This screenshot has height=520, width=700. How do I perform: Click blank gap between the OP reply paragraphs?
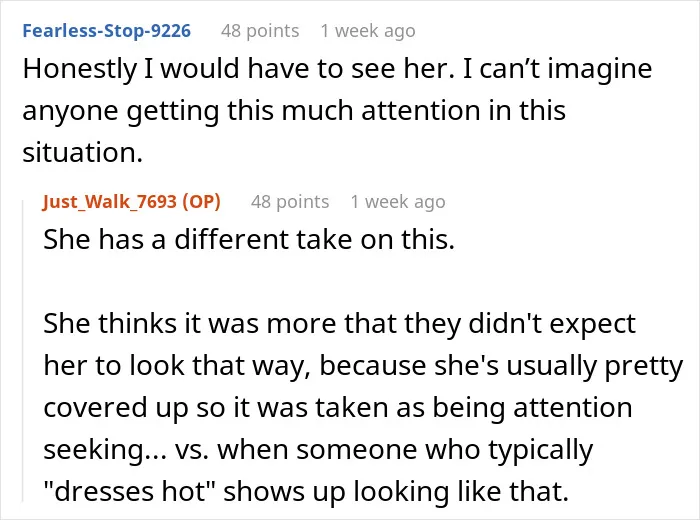click(x=339, y=281)
